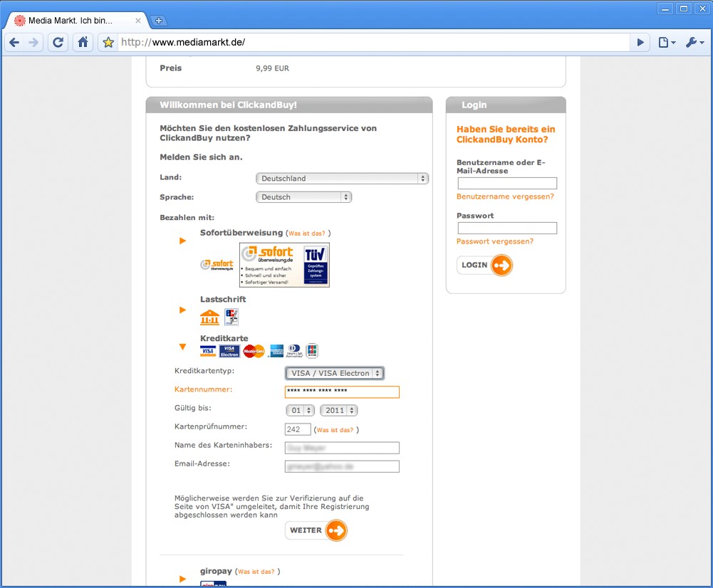Screen dimensions: 713x588
Task: Expand the Lastschrift payment option
Action: click(183, 310)
